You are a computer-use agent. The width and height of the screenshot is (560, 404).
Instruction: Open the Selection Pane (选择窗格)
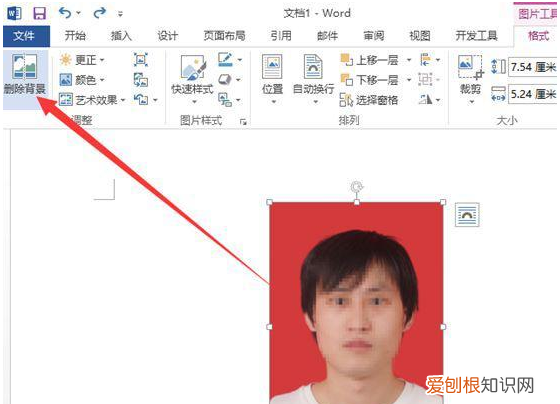(369, 100)
